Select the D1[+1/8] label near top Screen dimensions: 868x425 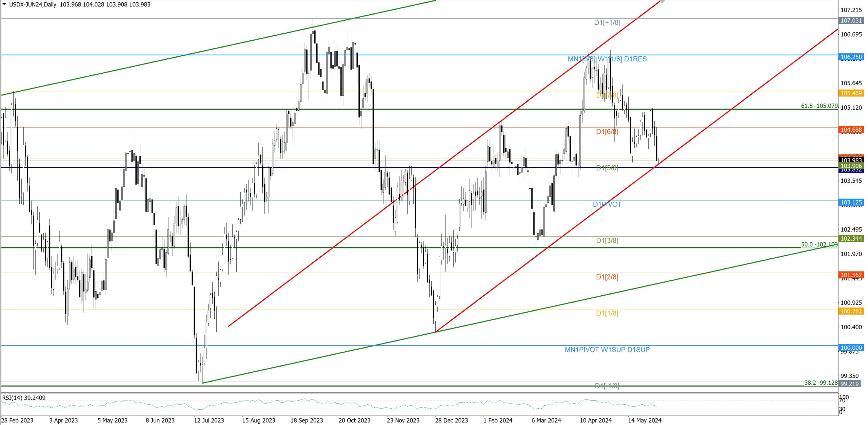tap(607, 22)
